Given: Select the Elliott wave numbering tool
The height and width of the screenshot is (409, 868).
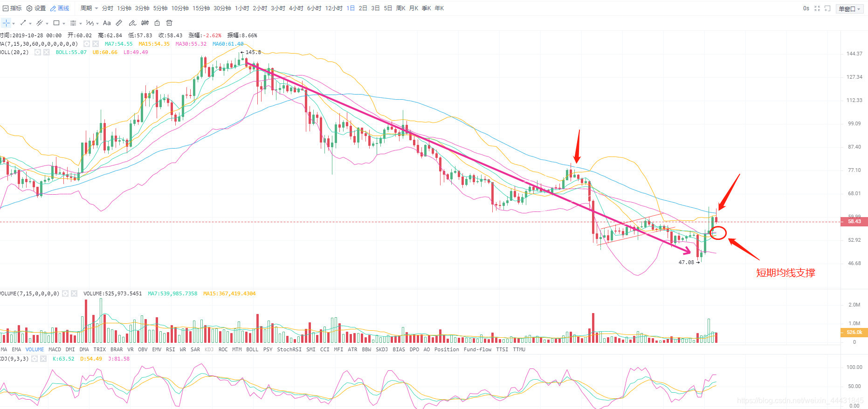Looking at the screenshot, I should tap(90, 23).
